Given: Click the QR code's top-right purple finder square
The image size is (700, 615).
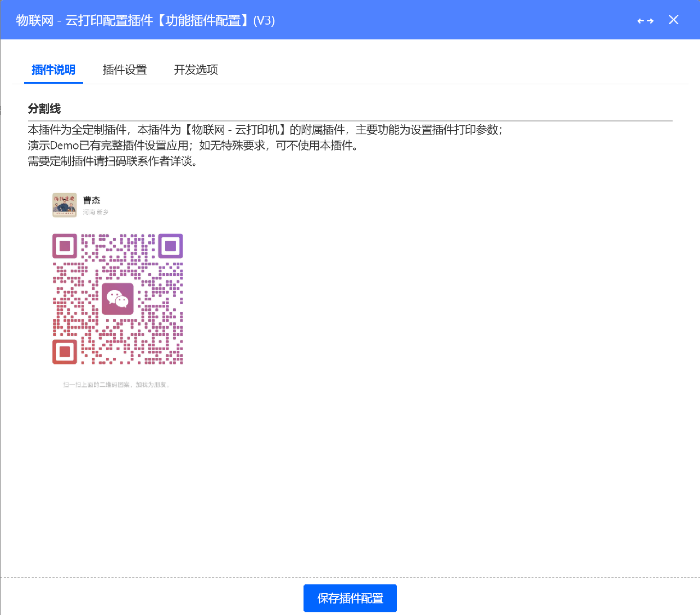Looking at the screenshot, I should pos(171,246).
